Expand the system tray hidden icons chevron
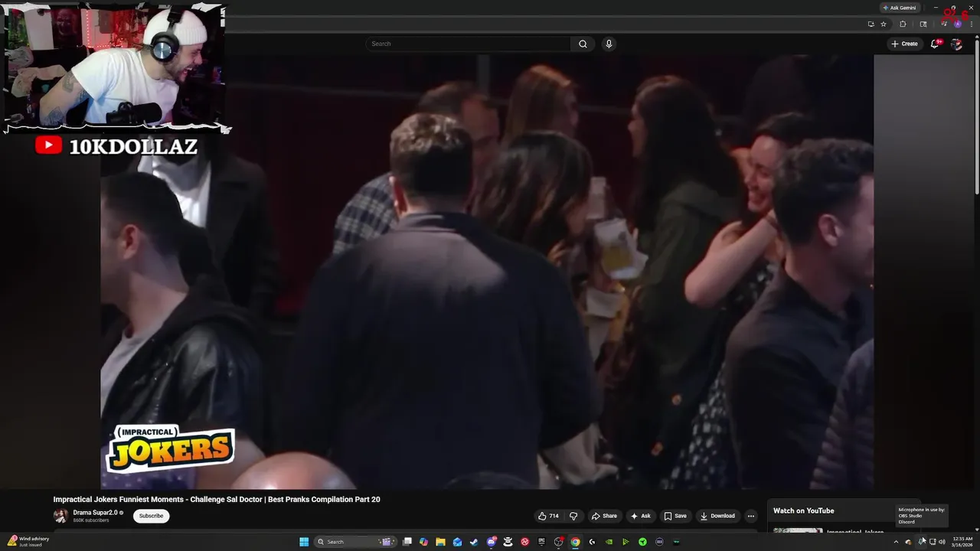 (896, 542)
